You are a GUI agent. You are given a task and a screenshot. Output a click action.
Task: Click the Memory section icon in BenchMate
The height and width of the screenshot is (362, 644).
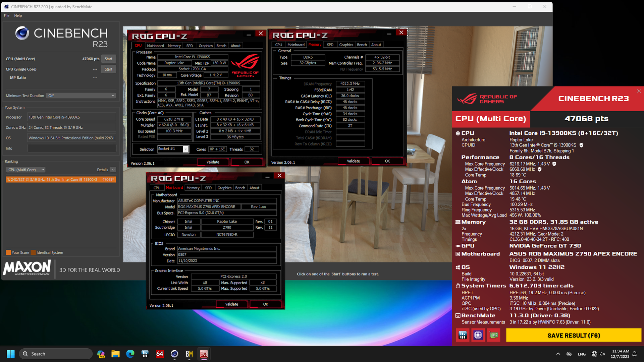(x=458, y=222)
